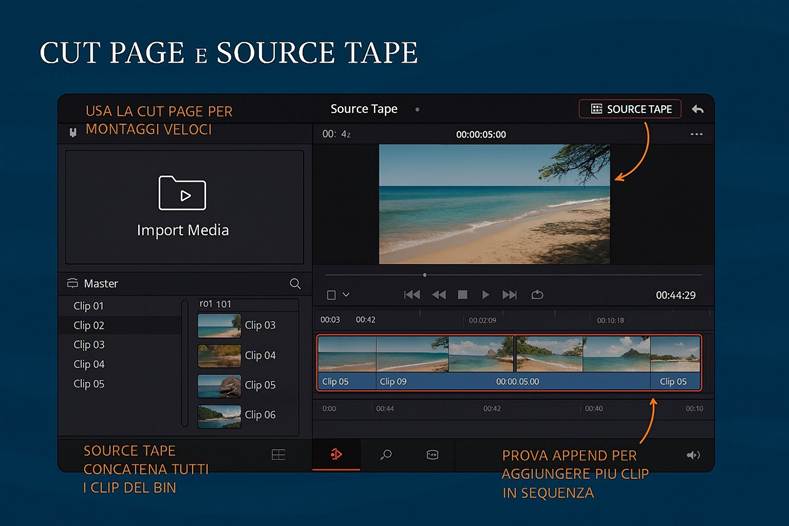Click the magnifier page icon in bottom bar

click(386, 455)
